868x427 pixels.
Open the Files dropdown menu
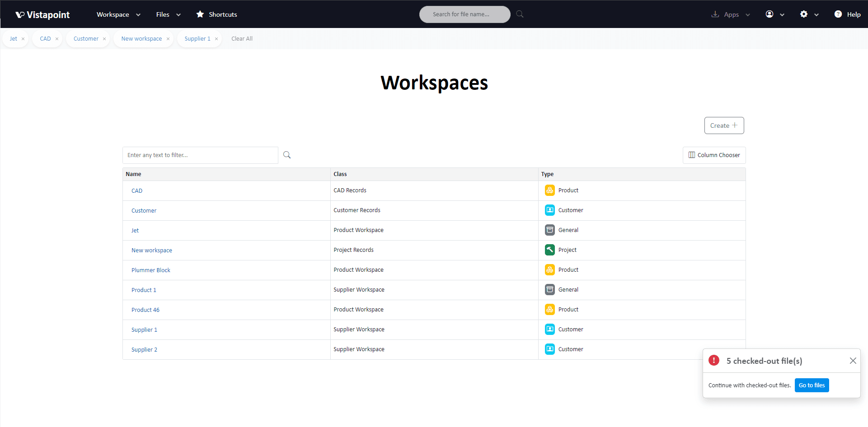[168, 14]
